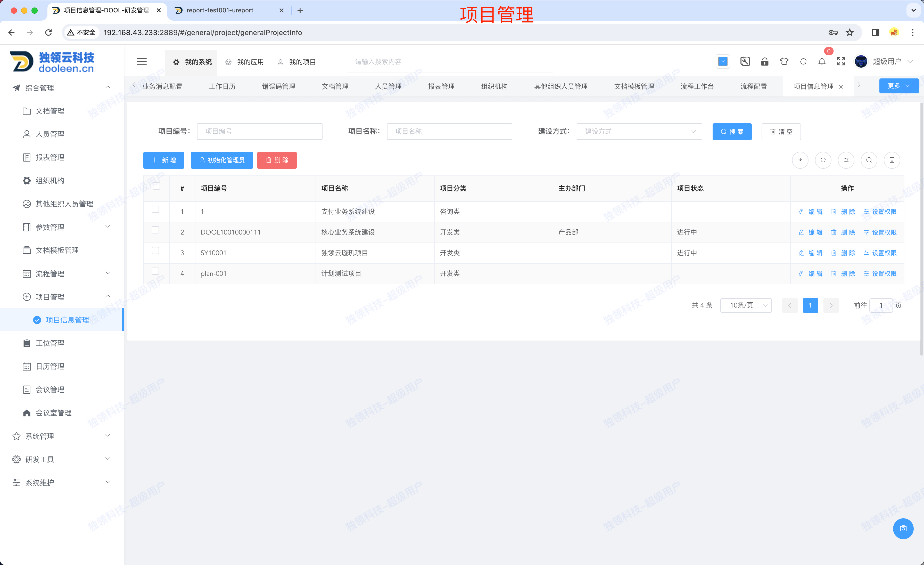Click the floating camera screenshot button
The image size is (924, 565).
[903, 529]
